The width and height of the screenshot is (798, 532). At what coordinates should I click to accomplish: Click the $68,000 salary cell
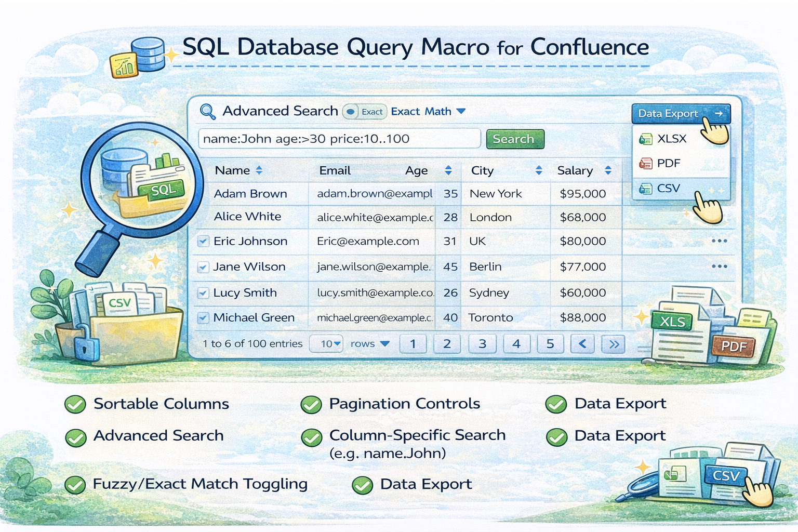[583, 217]
